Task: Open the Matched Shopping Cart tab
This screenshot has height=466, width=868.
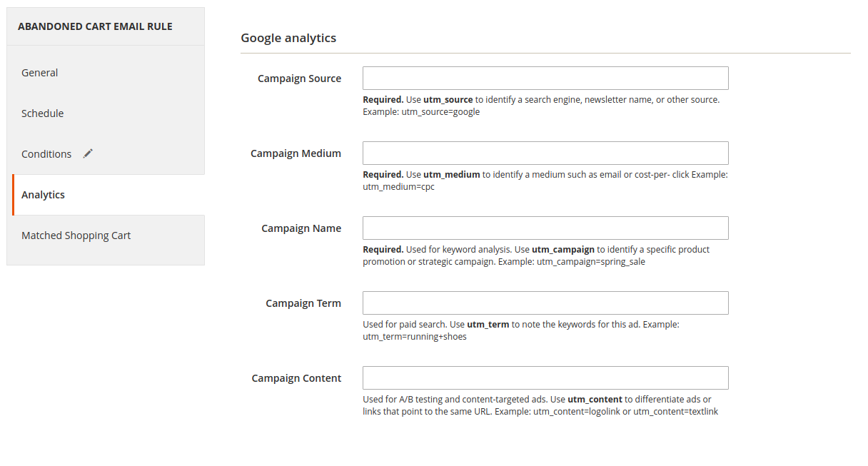Action: point(76,235)
